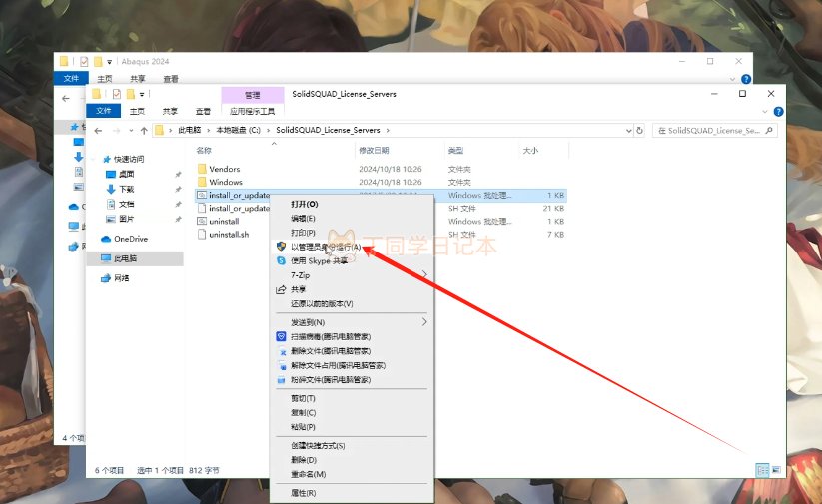Viewport: 822px width, 504px height.
Task: Click the admin shield icon in context menu
Action: [x=281, y=247]
